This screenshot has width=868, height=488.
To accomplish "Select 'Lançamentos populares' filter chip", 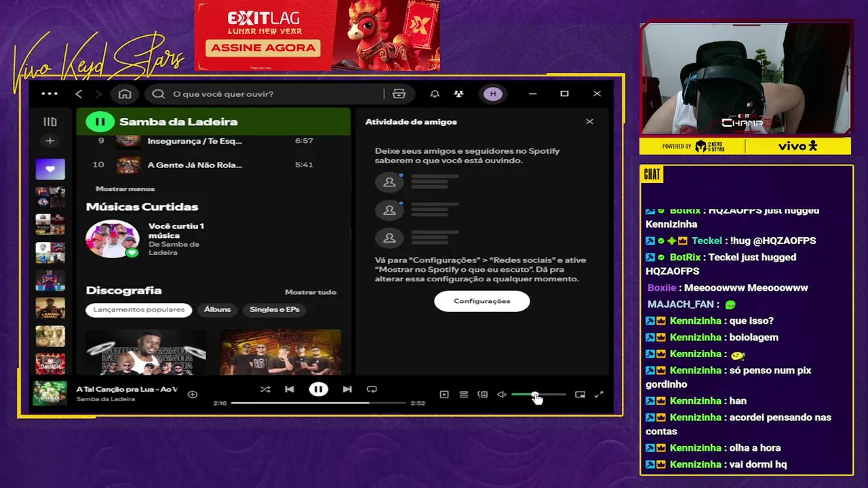I will point(139,310).
